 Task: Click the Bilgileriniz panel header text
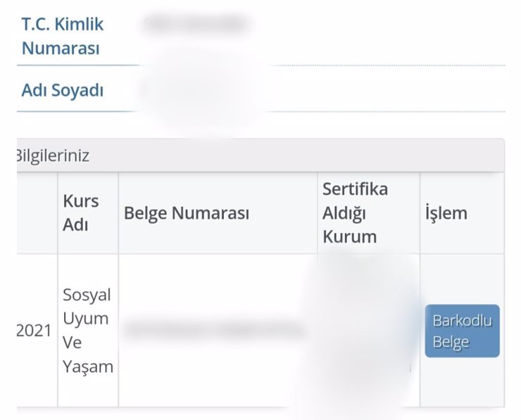(x=52, y=155)
